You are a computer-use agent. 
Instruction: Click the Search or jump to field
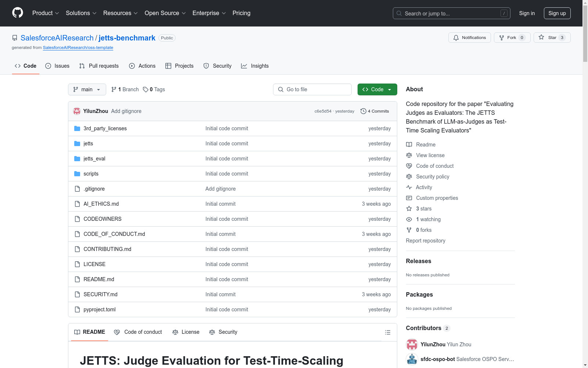coord(452,13)
